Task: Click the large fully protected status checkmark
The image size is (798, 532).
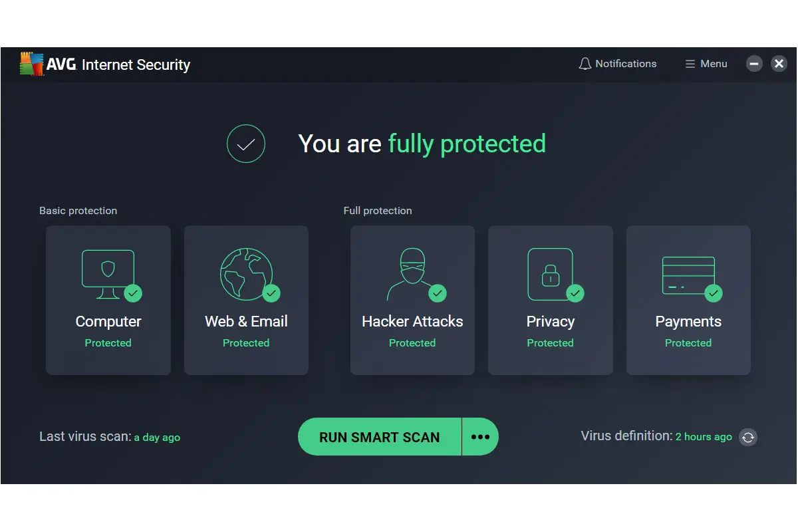Action: (246, 144)
